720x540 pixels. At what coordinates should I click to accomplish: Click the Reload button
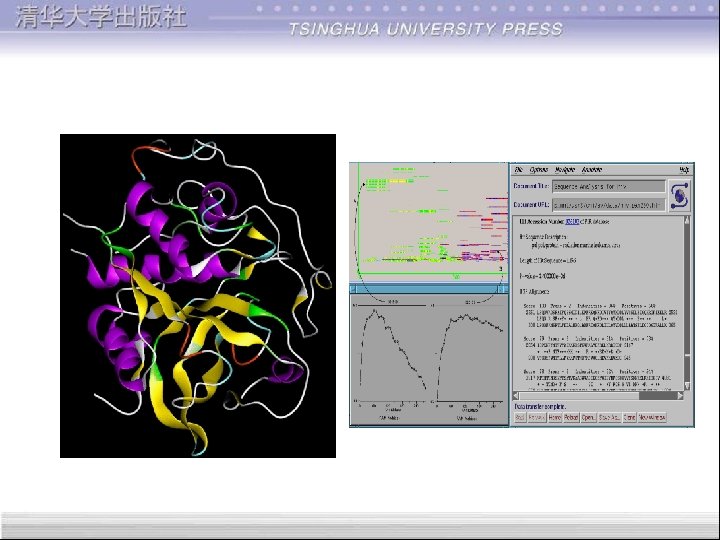pos(571,417)
